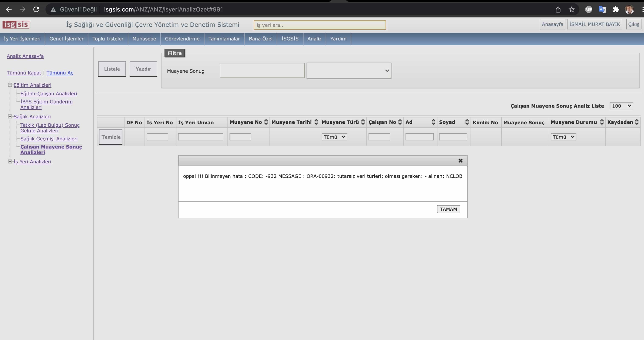Image resolution: width=644 pixels, height=340 pixels.
Task: Click the browser reload icon
Action: click(x=36, y=10)
